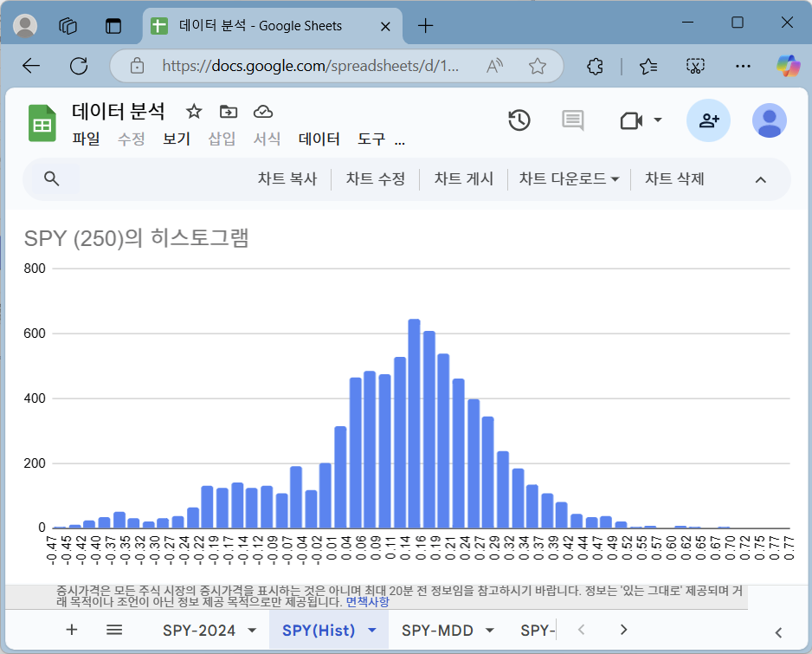This screenshot has width=812, height=654.
Task: Open SPY-2024 tab dropdown arrow
Action: coord(252,630)
